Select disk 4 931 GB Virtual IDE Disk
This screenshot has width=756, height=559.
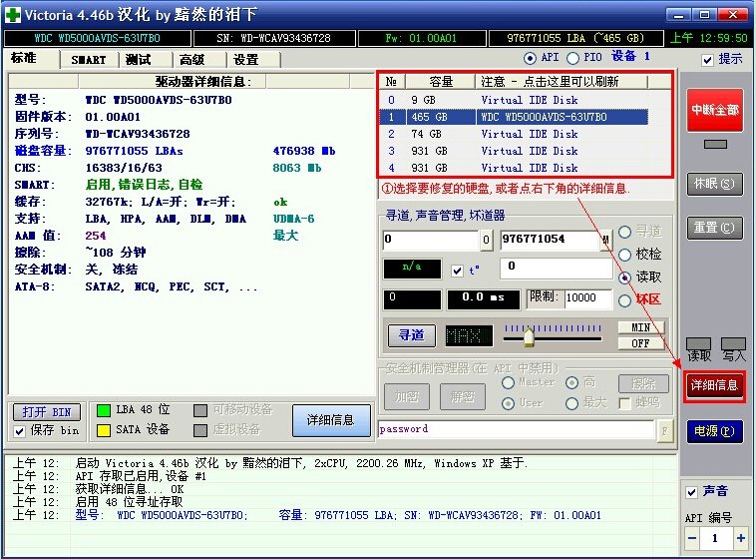pyautogui.click(x=514, y=168)
